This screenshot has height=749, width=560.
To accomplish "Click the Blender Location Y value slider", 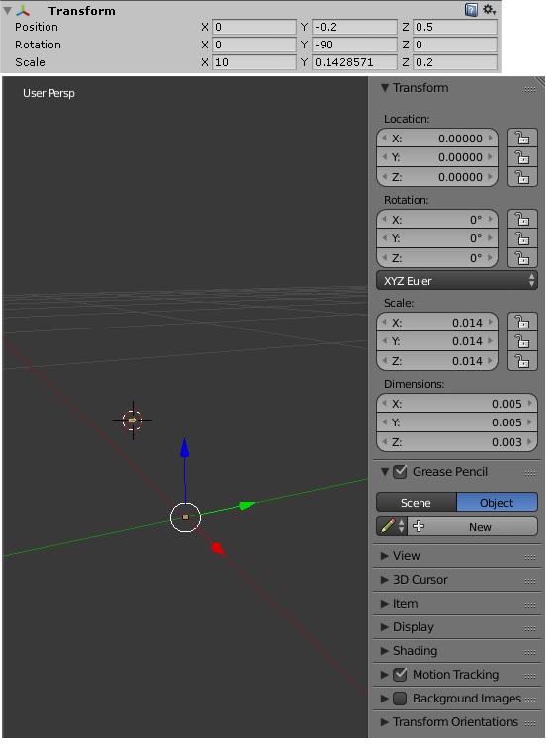I will (437, 157).
